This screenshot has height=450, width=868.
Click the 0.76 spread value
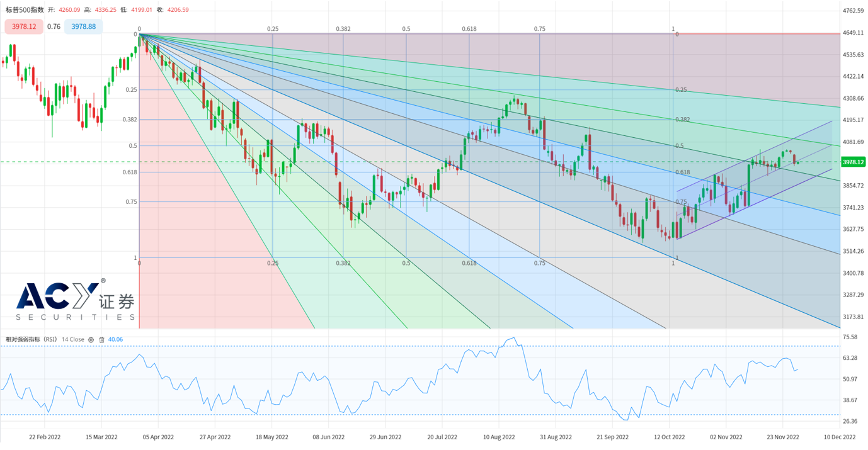(54, 26)
